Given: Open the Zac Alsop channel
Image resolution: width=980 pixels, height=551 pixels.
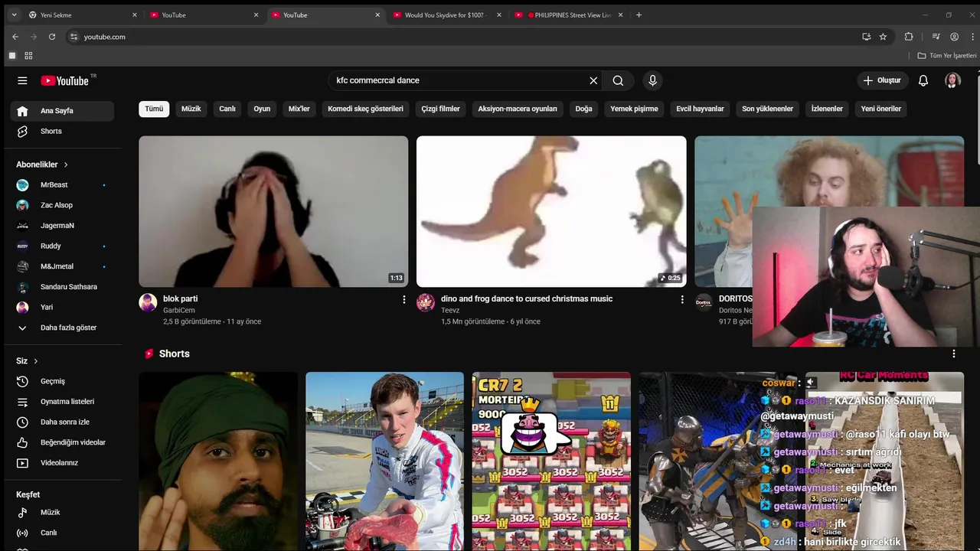Looking at the screenshot, I should [62, 205].
